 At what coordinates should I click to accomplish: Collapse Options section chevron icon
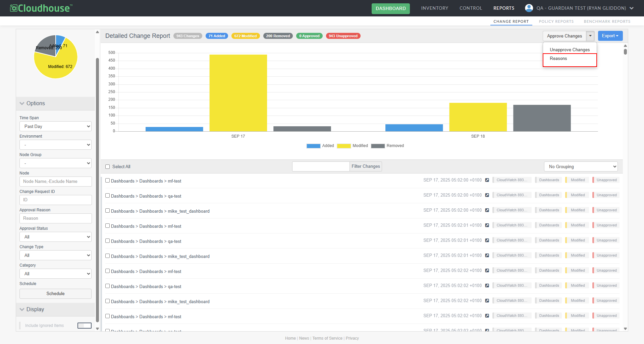22,104
